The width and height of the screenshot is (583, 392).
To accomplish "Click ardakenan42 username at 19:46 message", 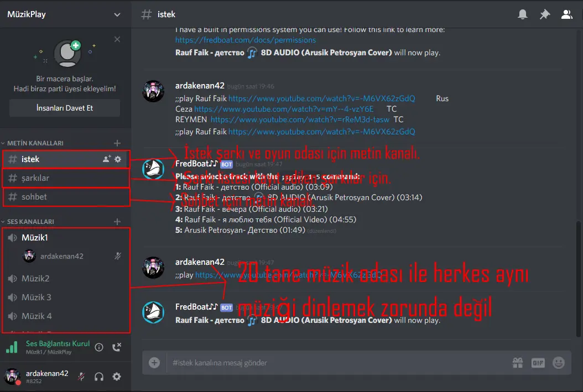I will 200,86.
